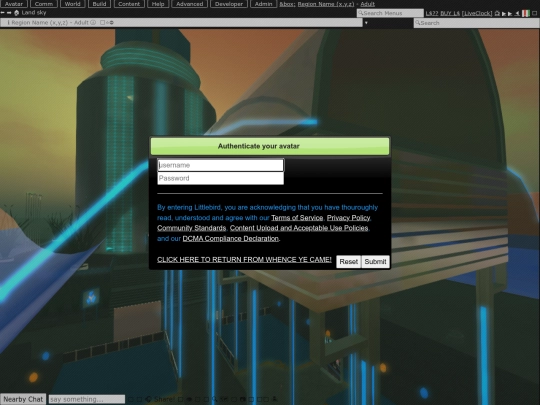The width and height of the screenshot is (540, 405).
Task: Go back using the left arrow icon
Action: click(2, 13)
